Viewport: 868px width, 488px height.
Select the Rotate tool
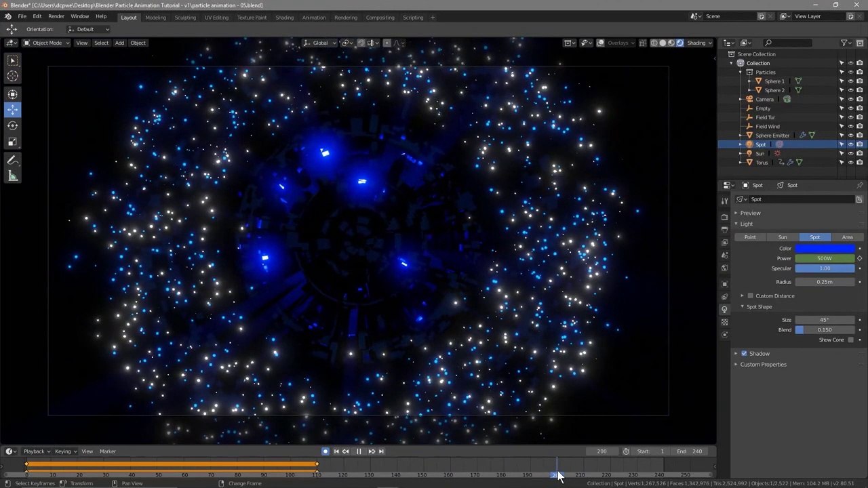(x=12, y=125)
